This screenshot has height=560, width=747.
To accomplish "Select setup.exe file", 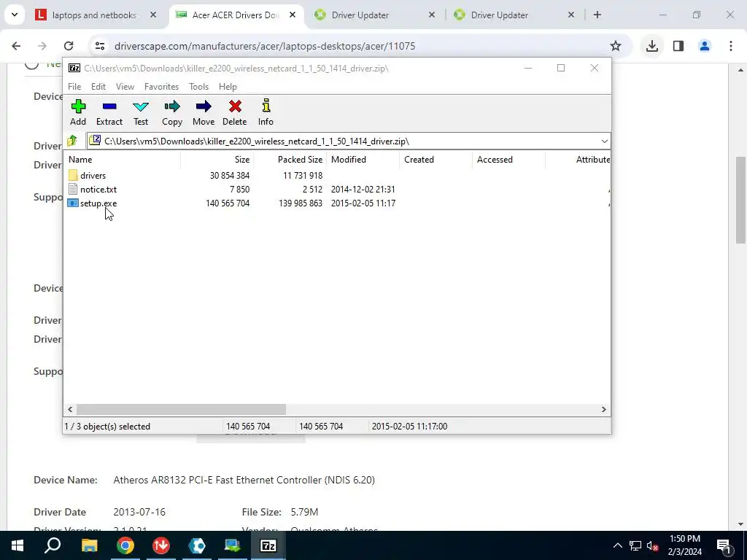I will 98,203.
